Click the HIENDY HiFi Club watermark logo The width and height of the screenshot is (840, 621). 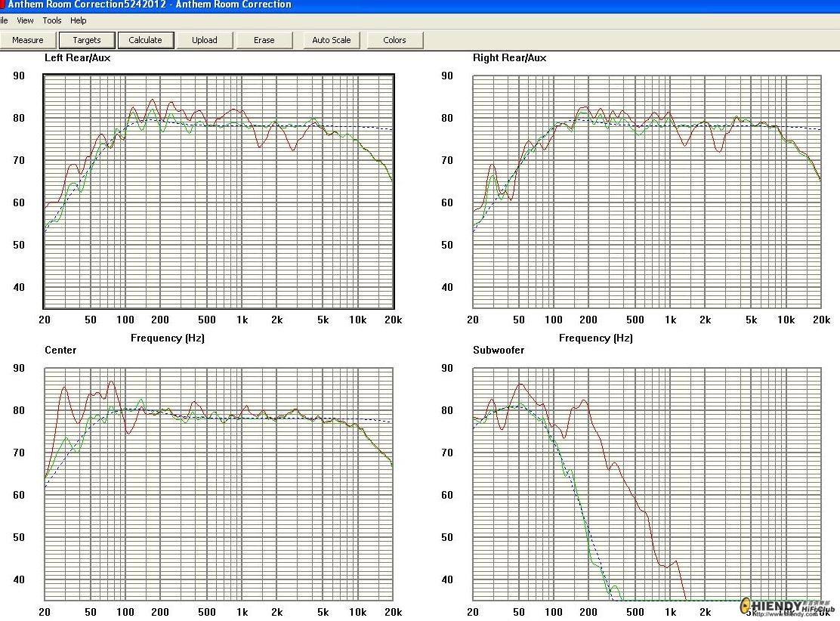click(786, 606)
